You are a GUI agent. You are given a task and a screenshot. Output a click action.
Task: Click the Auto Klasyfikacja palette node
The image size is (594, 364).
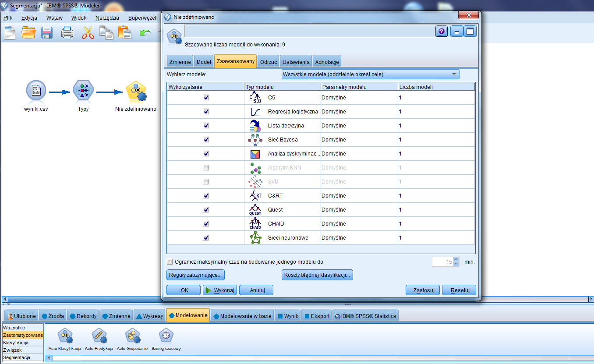coord(65,336)
